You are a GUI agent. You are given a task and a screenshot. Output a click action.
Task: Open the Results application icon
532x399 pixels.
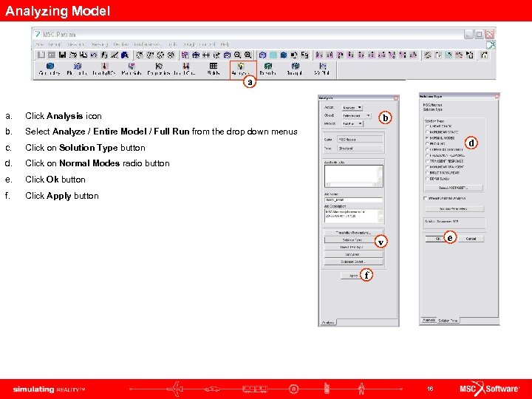tap(267, 69)
